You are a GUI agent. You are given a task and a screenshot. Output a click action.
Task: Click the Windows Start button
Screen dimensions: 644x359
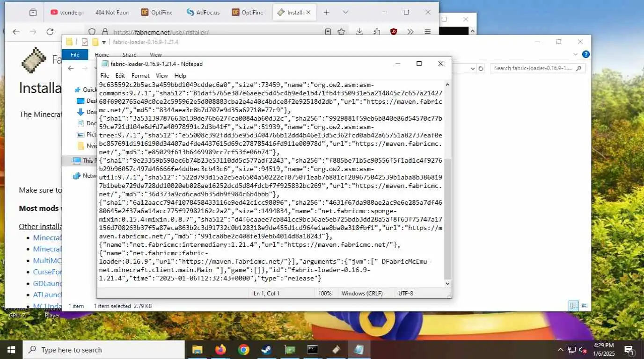pyautogui.click(x=11, y=350)
